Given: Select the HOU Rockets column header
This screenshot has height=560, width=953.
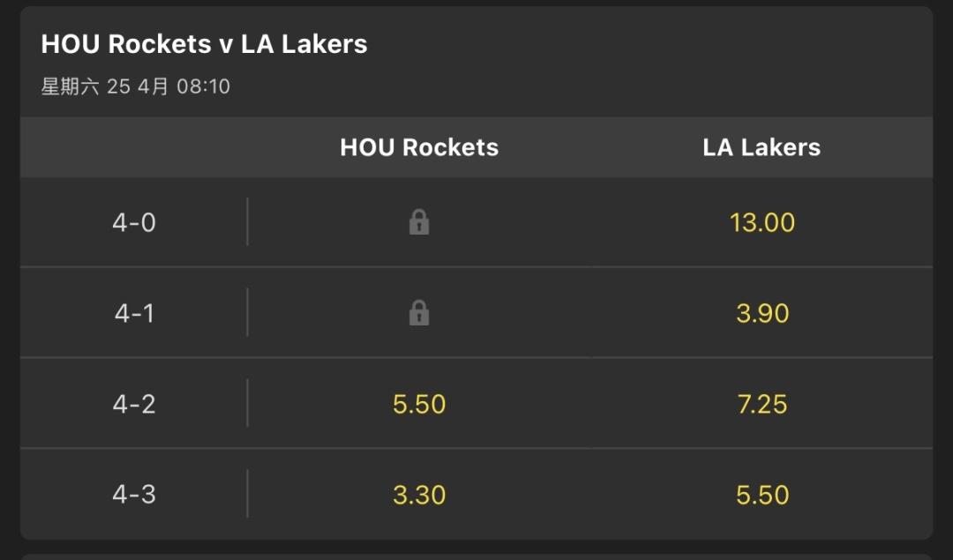Looking at the screenshot, I should 419,147.
